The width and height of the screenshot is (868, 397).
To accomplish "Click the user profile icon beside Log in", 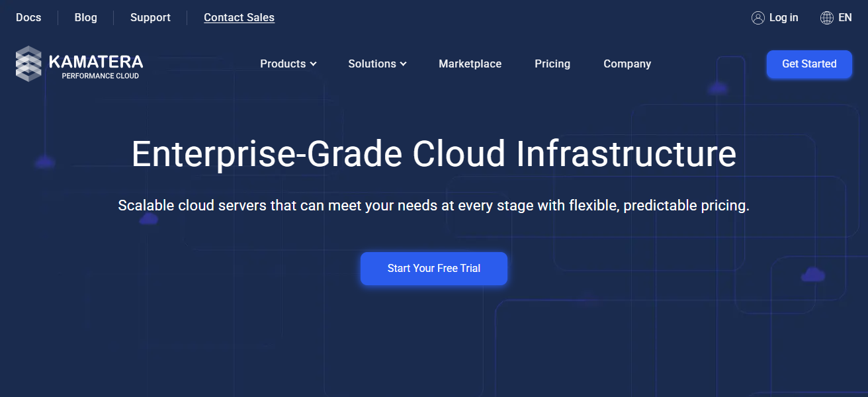I will (x=758, y=18).
